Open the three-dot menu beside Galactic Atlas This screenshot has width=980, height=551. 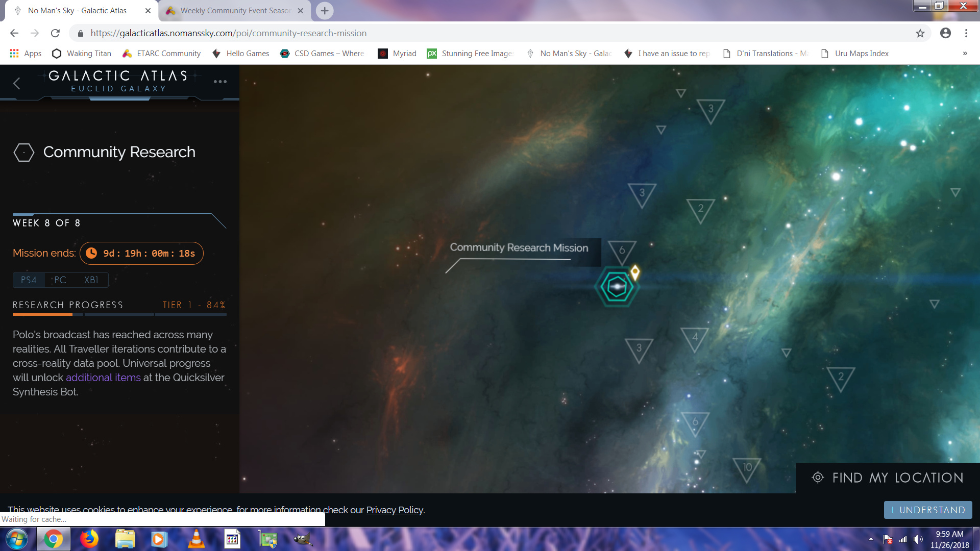pos(220,82)
